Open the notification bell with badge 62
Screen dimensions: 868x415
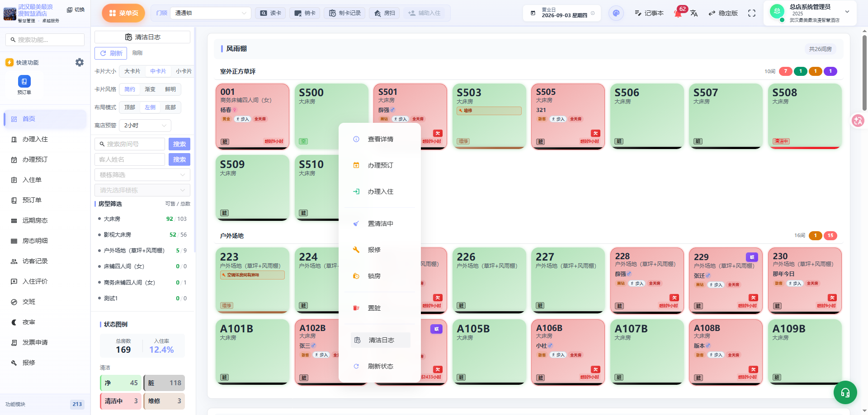point(678,13)
